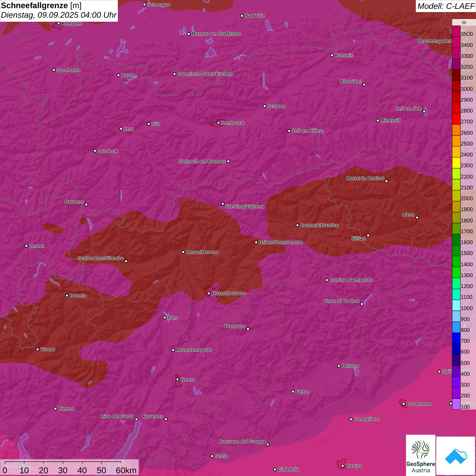Click the Treviso city marker
The image size is (476, 476).
coord(343,466)
